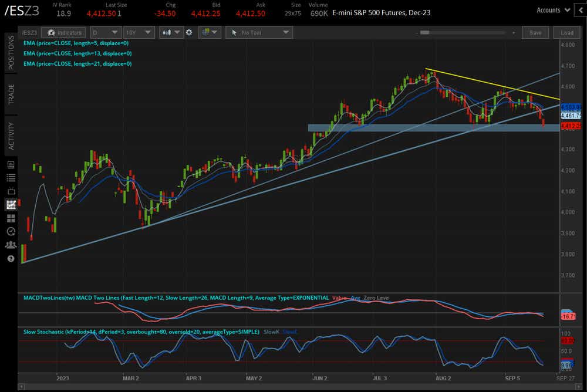The image size is (587, 392).
Task: Select the ACTIVITY tab
Action: coord(9,130)
